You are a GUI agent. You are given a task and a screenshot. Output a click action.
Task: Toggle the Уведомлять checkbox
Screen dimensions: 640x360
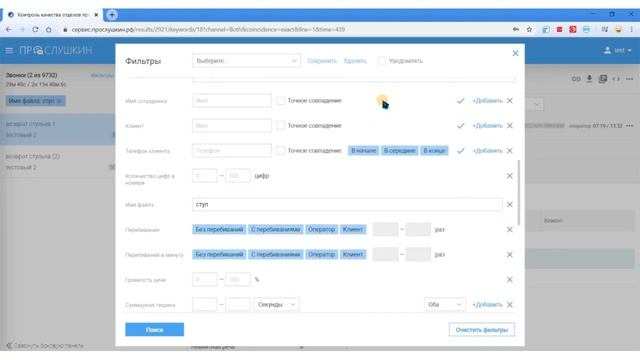coord(381,61)
